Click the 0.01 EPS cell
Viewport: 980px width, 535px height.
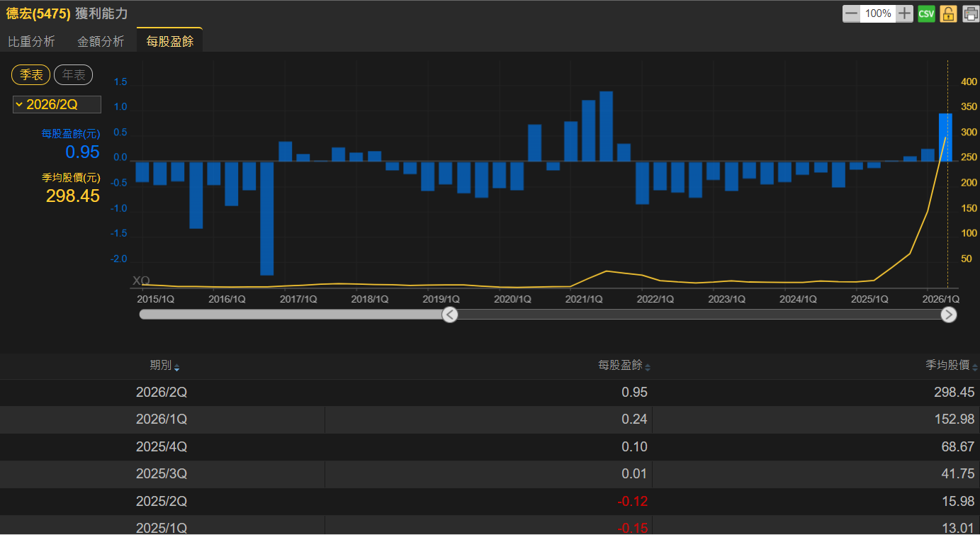coord(634,474)
